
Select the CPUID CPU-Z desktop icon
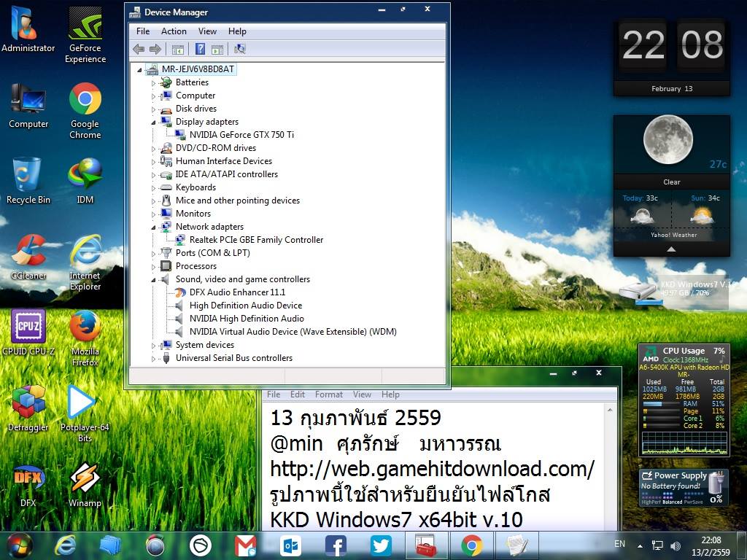(x=28, y=332)
